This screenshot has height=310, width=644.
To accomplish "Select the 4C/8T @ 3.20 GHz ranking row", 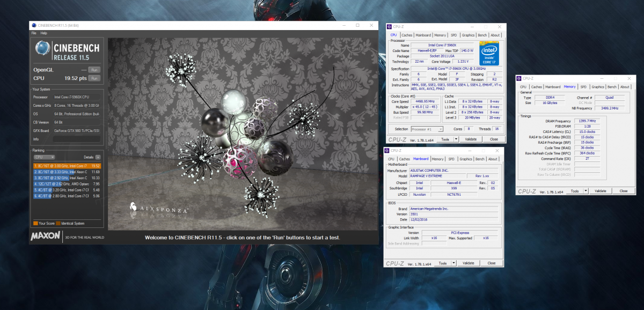I will (x=67, y=190).
